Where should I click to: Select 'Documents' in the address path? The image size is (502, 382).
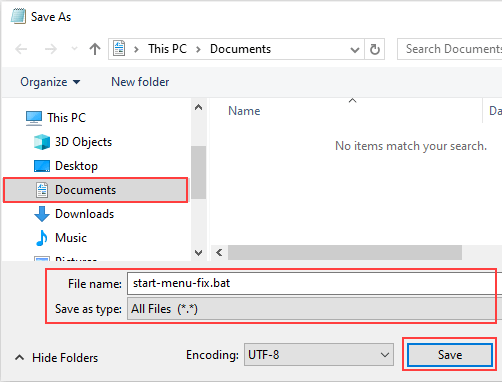point(240,49)
